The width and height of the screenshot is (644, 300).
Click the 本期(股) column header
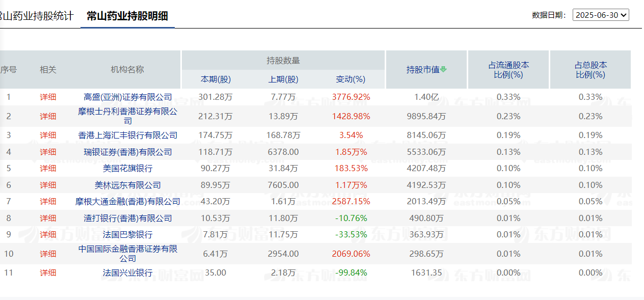216,79
